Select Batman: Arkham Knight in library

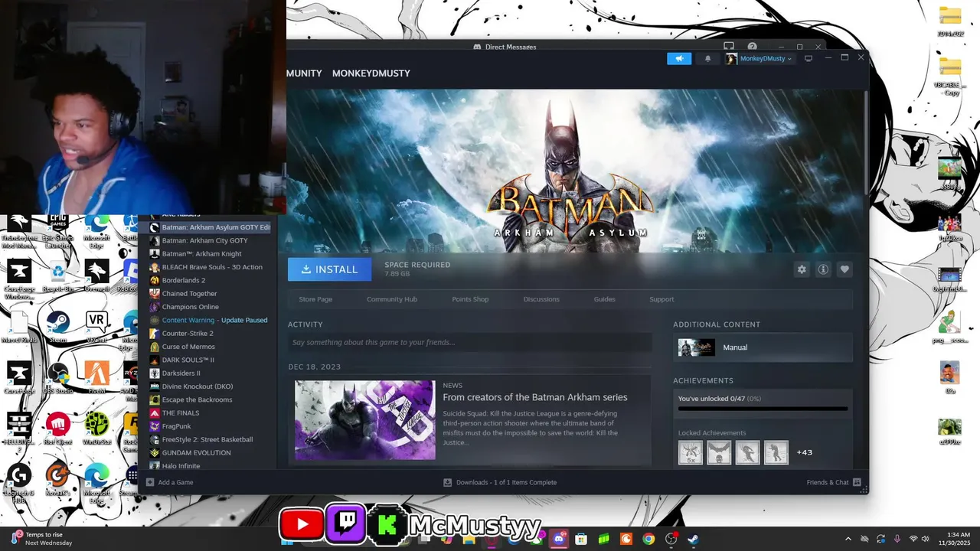[x=201, y=253]
